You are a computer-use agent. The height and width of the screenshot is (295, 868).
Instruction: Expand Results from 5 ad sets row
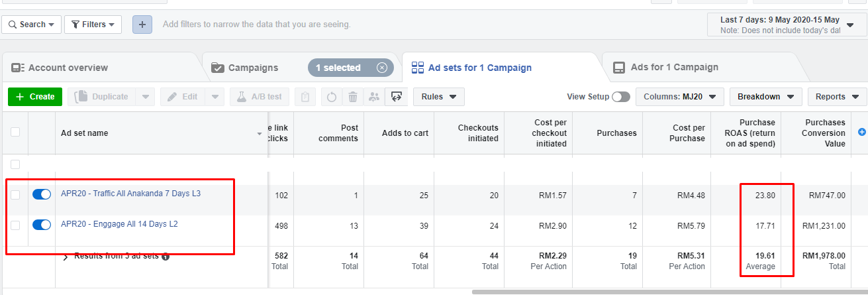pos(66,257)
